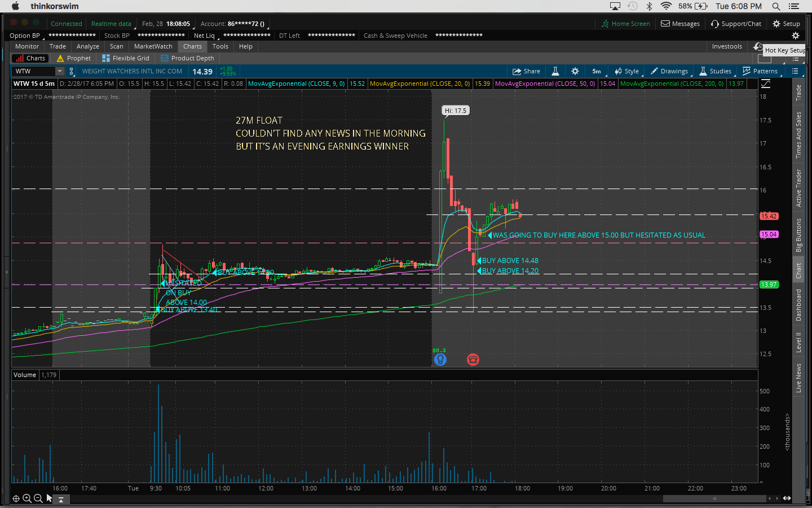Open the Apple menu
The width and height of the screenshot is (812, 508).
coord(15,6)
